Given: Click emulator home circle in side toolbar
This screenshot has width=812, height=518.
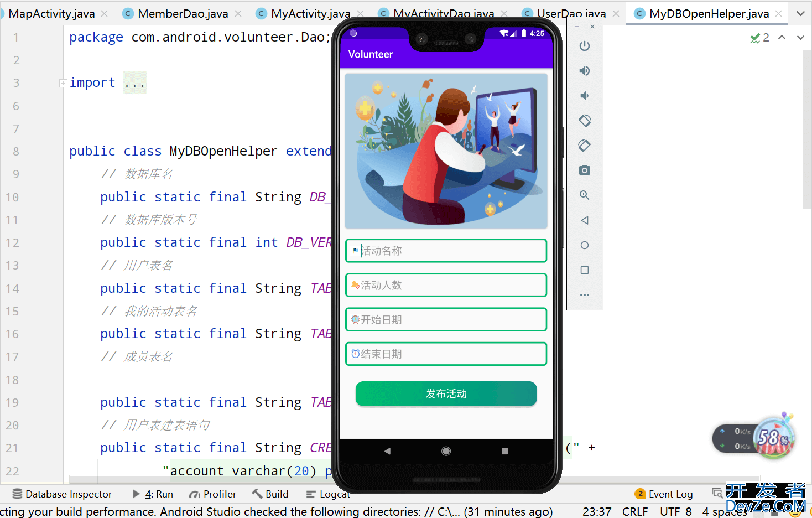Looking at the screenshot, I should pos(585,245).
